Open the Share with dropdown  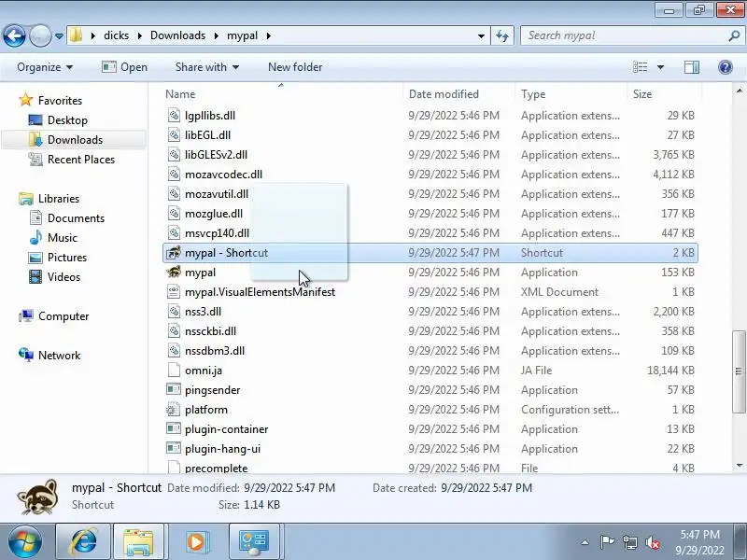pos(206,67)
